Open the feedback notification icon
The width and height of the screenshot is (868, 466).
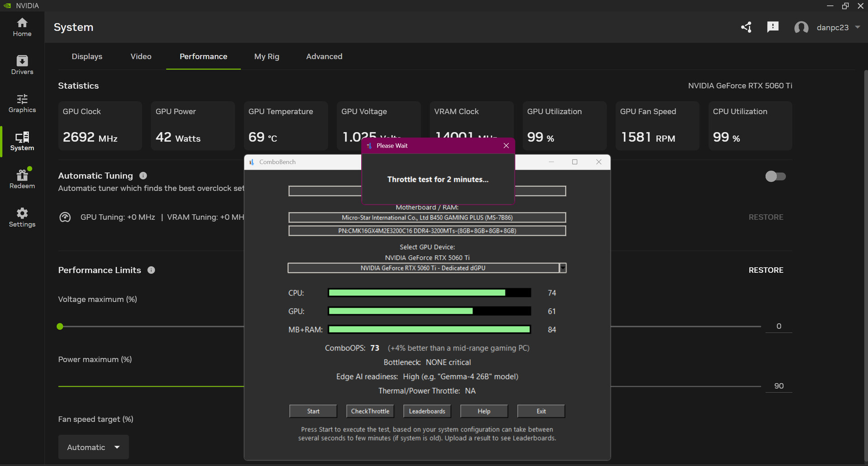pyautogui.click(x=773, y=27)
